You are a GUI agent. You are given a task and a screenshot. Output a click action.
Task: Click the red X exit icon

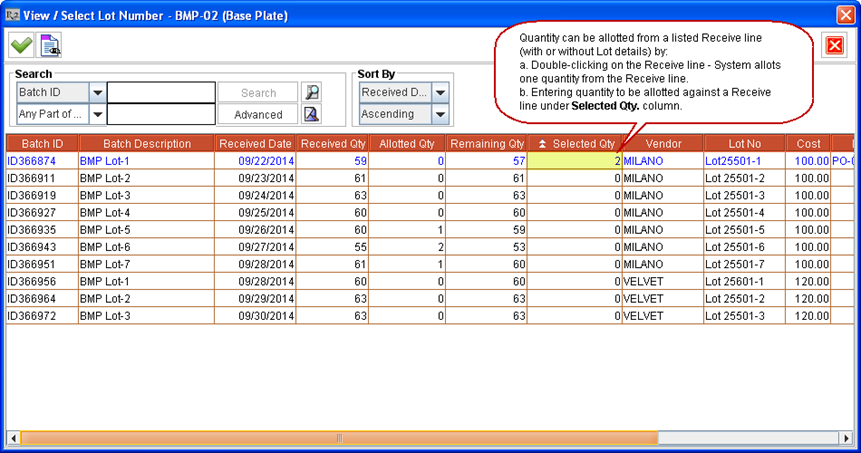point(833,44)
